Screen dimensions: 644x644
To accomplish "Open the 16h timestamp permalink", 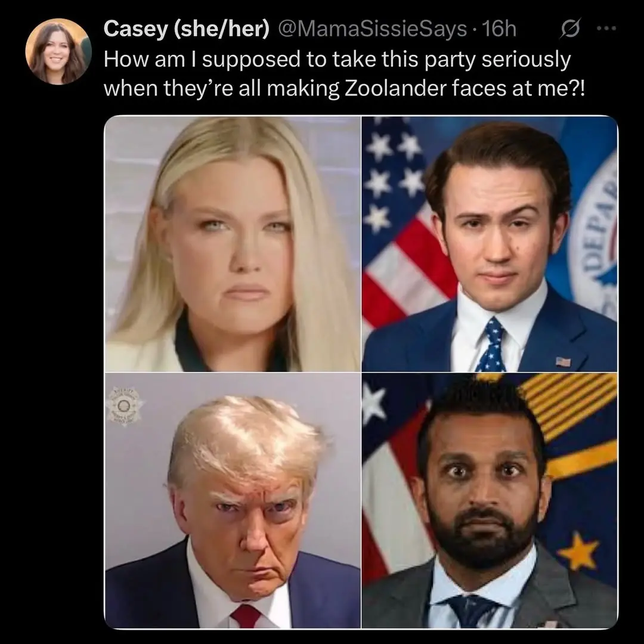I will (499, 29).
